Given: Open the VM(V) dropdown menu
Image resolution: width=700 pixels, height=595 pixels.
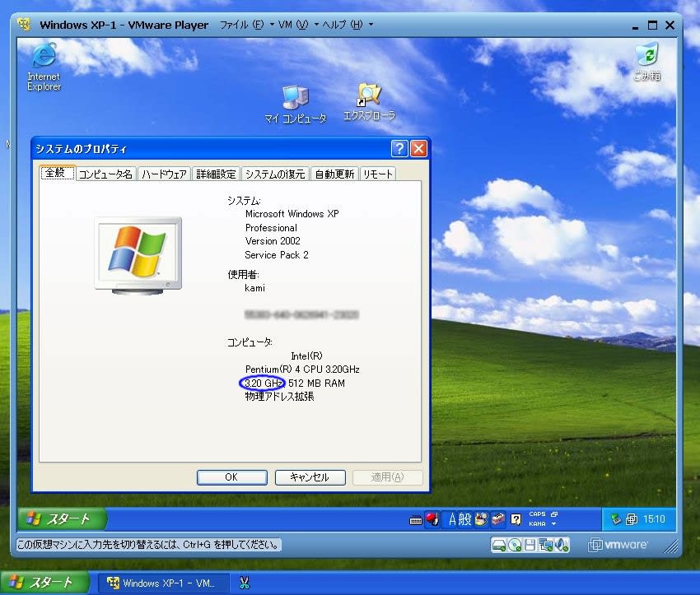Looking at the screenshot, I should [x=298, y=25].
